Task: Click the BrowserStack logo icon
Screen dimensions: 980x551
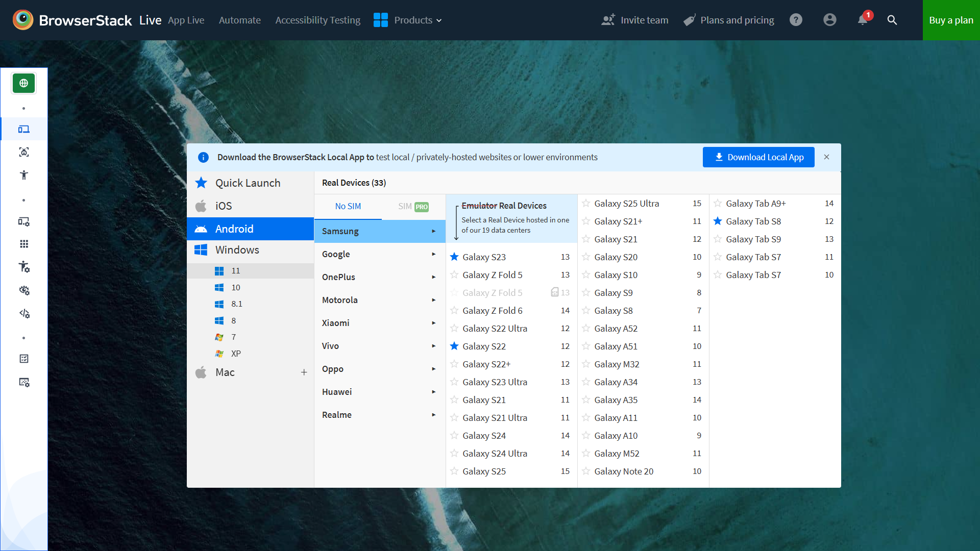Action: pos(23,20)
